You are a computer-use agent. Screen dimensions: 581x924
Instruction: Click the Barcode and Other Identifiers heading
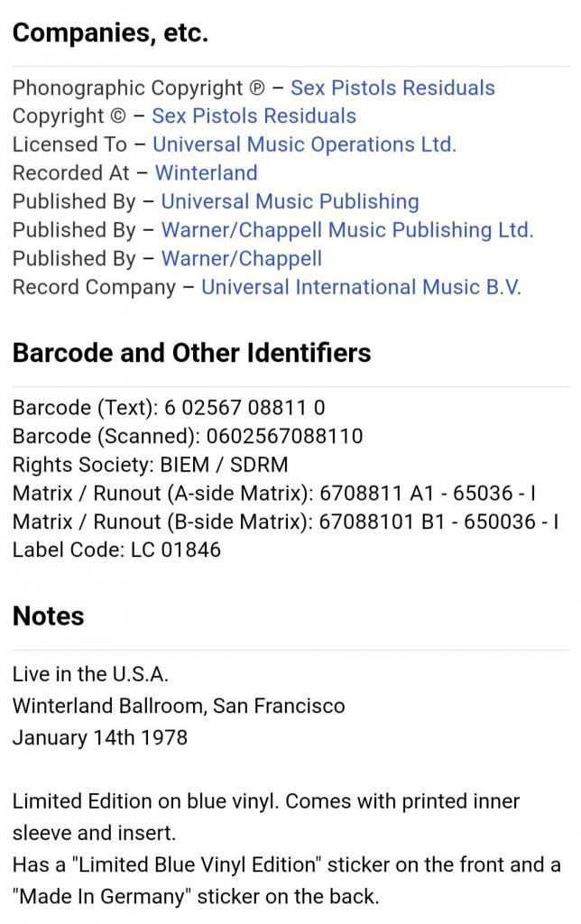191,353
